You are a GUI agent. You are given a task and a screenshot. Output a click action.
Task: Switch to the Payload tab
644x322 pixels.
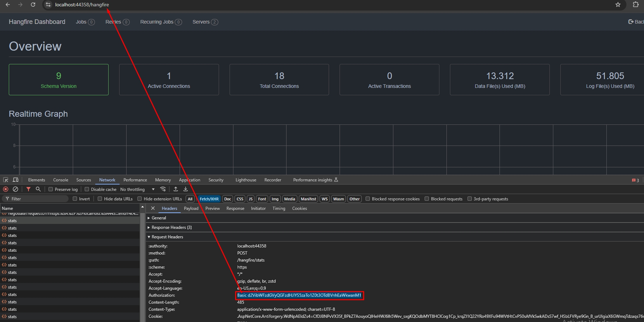191,208
